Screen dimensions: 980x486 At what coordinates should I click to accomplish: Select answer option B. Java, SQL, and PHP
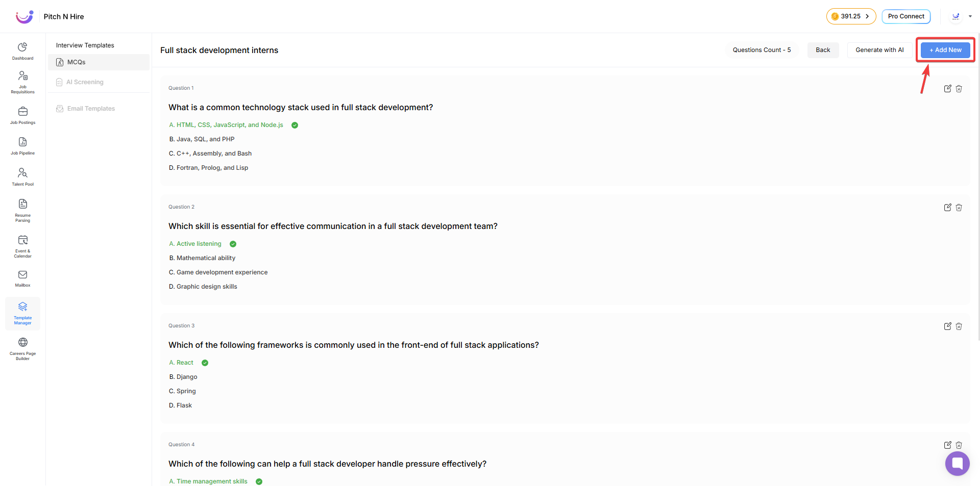coord(202,139)
